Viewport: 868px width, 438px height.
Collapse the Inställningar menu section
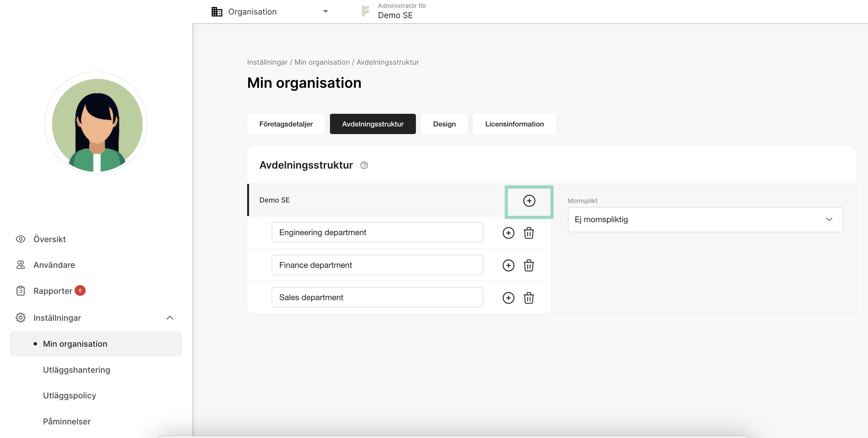pos(170,318)
